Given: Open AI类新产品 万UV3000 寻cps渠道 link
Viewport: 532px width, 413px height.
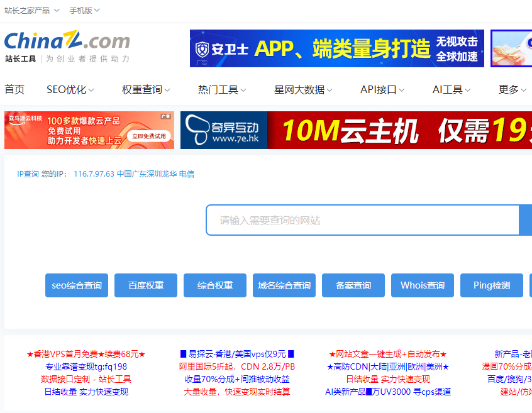Looking at the screenshot, I should pyautogui.click(x=388, y=392).
